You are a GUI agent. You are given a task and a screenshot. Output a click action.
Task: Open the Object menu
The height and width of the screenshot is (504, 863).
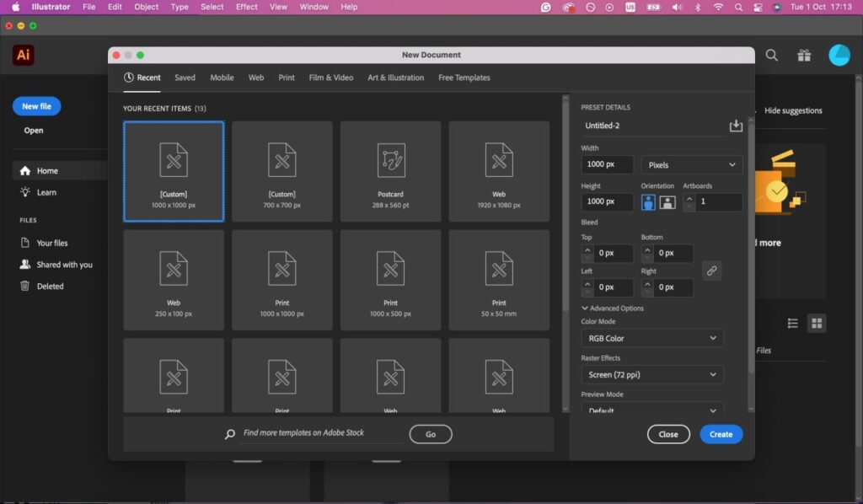[x=147, y=7]
